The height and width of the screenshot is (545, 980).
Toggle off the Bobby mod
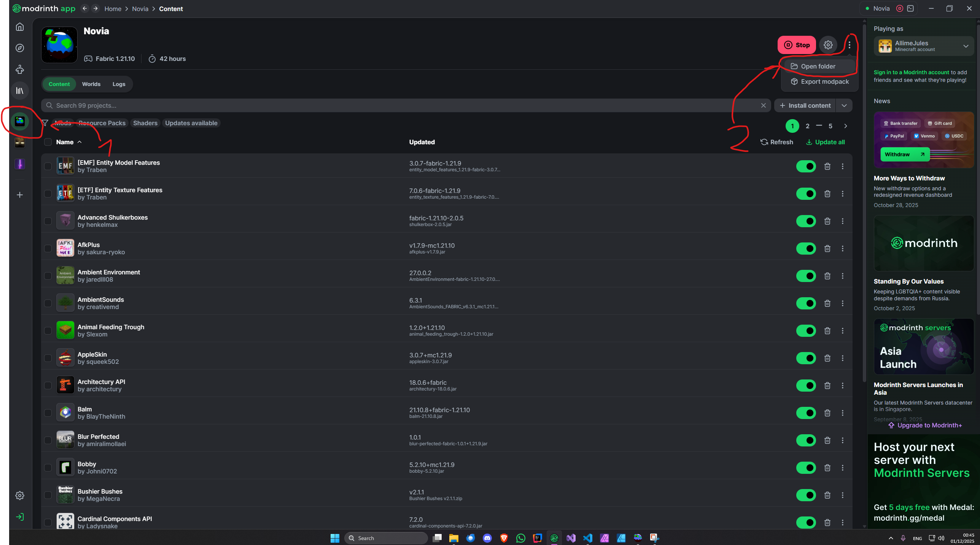coord(806,468)
